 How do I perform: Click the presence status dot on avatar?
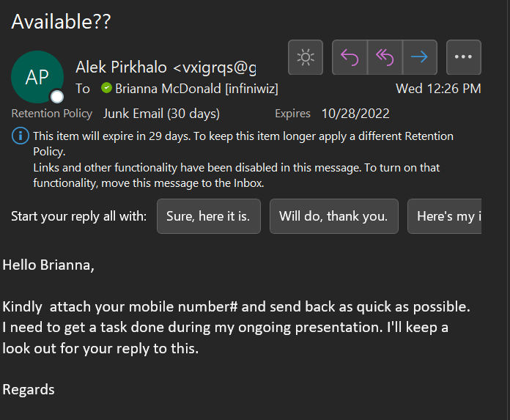(x=57, y=97)
